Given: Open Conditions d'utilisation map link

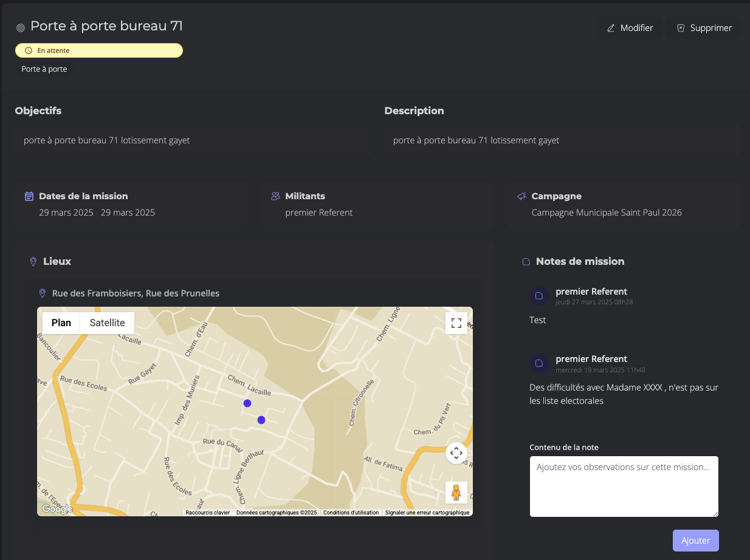Looking at the screenshot, I should click(351, 513).
